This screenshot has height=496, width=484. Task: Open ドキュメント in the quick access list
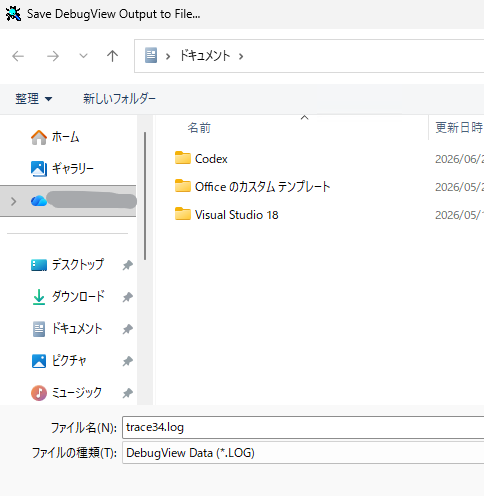77,329
